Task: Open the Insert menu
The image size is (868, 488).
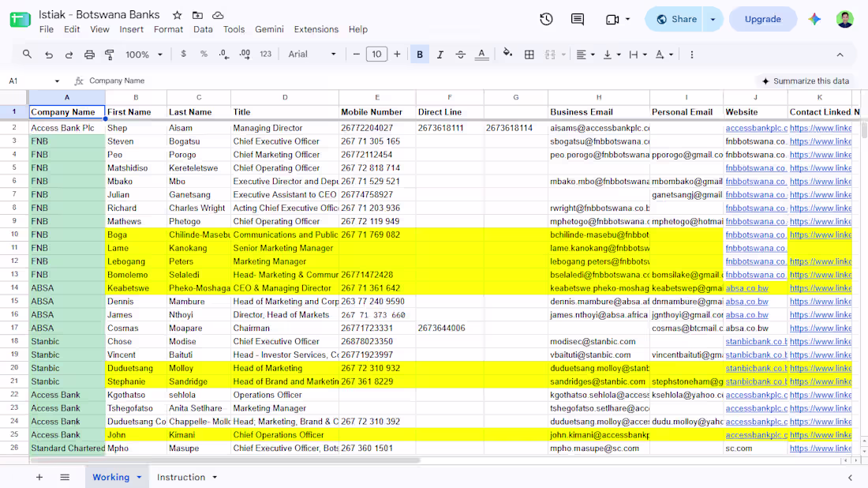Action: tap(131, 29)
